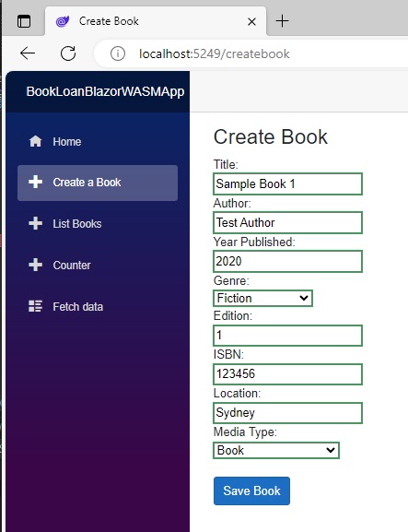Reload the page with the refresh icon
Image resolution: width=408 pixels, height=532 pixels.
(x=68, y=53)
